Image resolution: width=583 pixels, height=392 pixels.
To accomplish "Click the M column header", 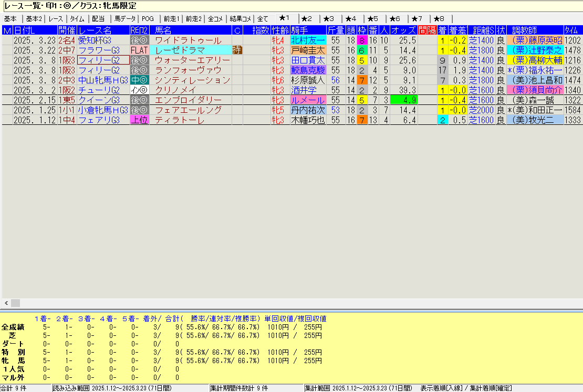I will click(7, 30).
